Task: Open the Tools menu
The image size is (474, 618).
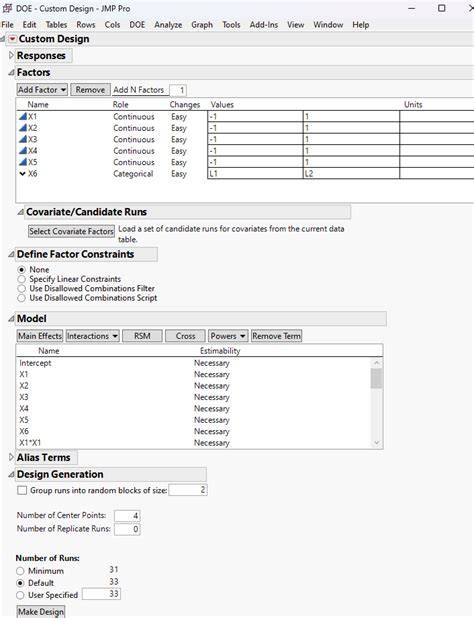Action: point(231,24)
